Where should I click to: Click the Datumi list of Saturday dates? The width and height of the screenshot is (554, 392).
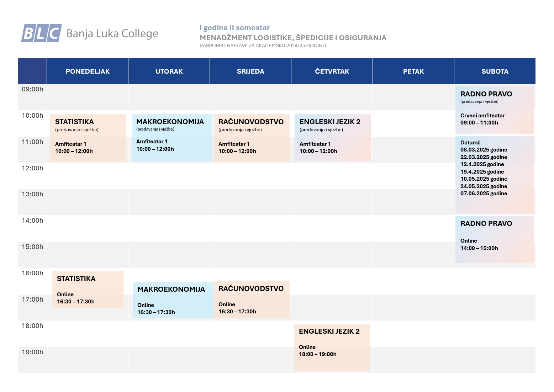[494, 174]
